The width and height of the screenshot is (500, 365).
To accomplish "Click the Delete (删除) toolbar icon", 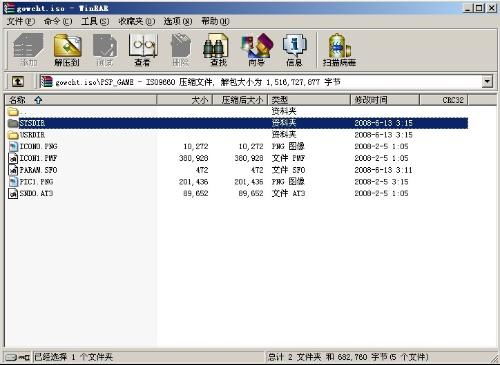I will tap(180, 49).
